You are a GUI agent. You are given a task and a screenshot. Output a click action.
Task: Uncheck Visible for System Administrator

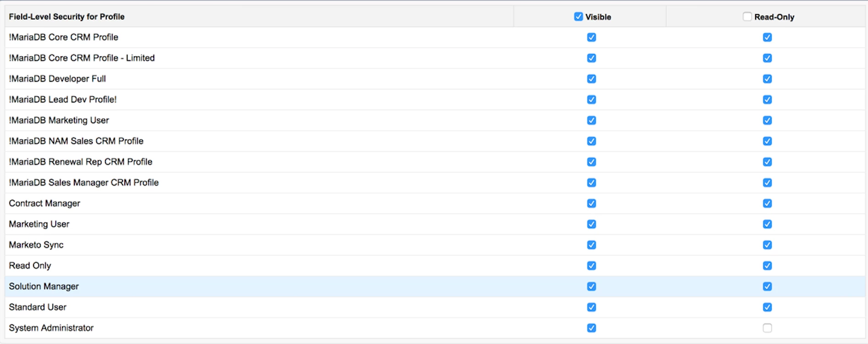(592, 328)
